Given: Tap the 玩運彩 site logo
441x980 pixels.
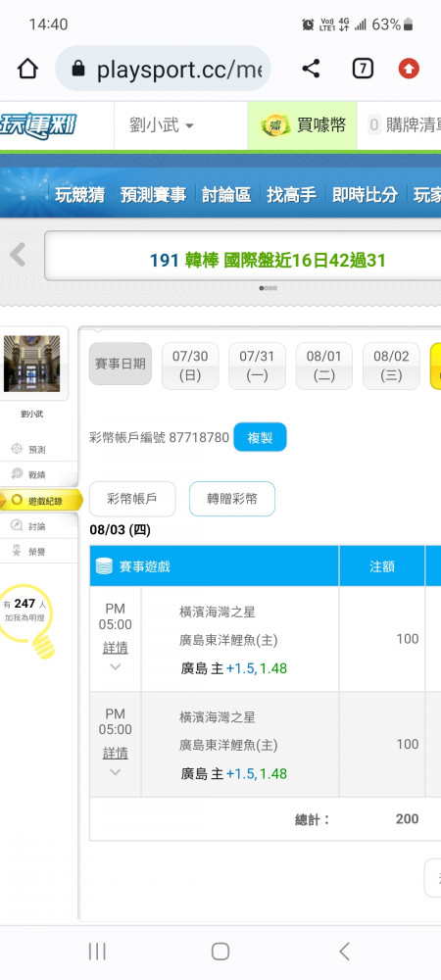Looking at the screenshot, I should point(38,125).
